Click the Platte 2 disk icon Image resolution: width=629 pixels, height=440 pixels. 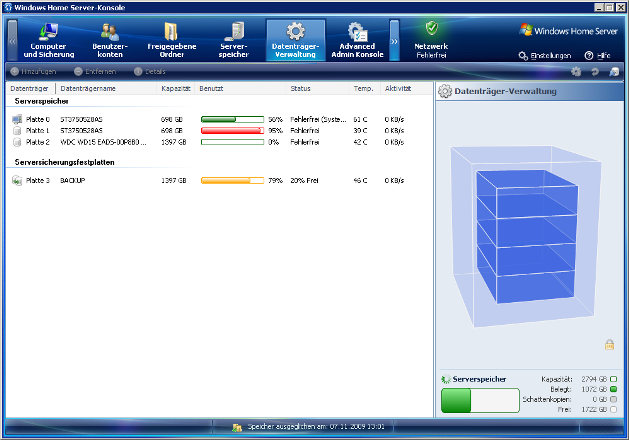pyautogui.click(x=17, y=142)
